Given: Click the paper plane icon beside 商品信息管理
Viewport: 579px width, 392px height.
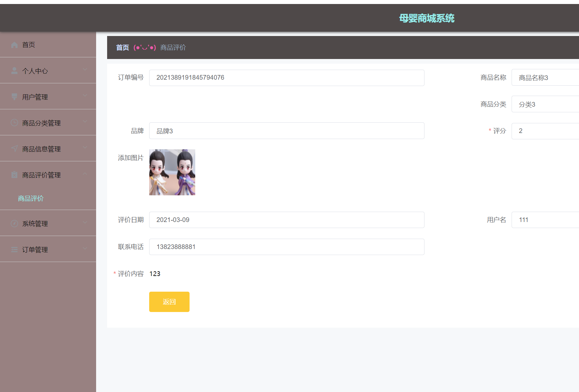Looking at the screenshot, I should point(14,149).
